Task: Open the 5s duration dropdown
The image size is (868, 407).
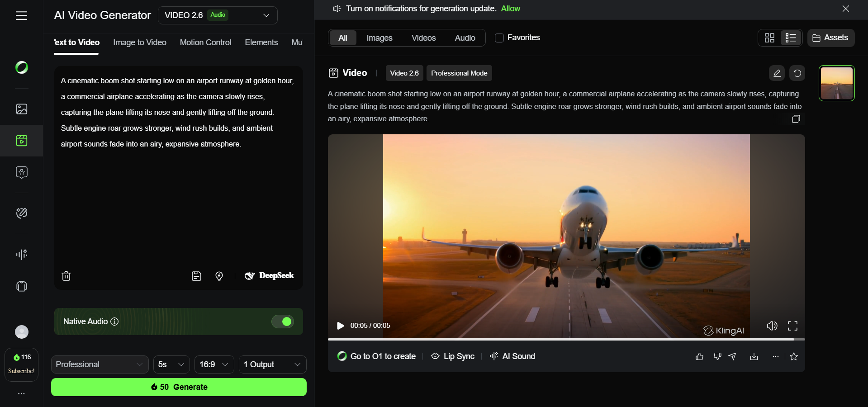Action: click(x=171, y=364)
